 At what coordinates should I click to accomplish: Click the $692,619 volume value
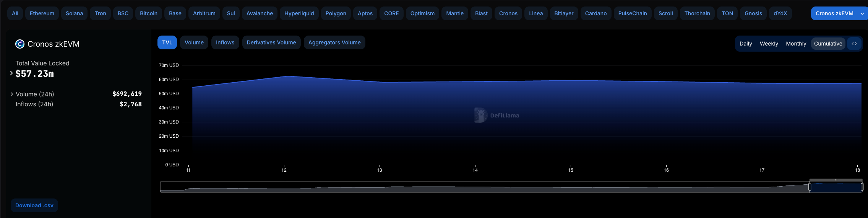(x=127, y=94)
